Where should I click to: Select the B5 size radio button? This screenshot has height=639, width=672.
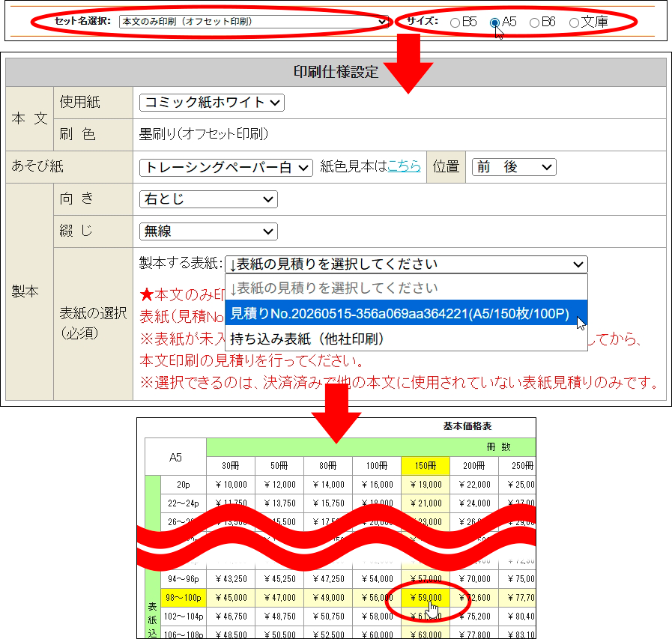click(x=455, y=22)
